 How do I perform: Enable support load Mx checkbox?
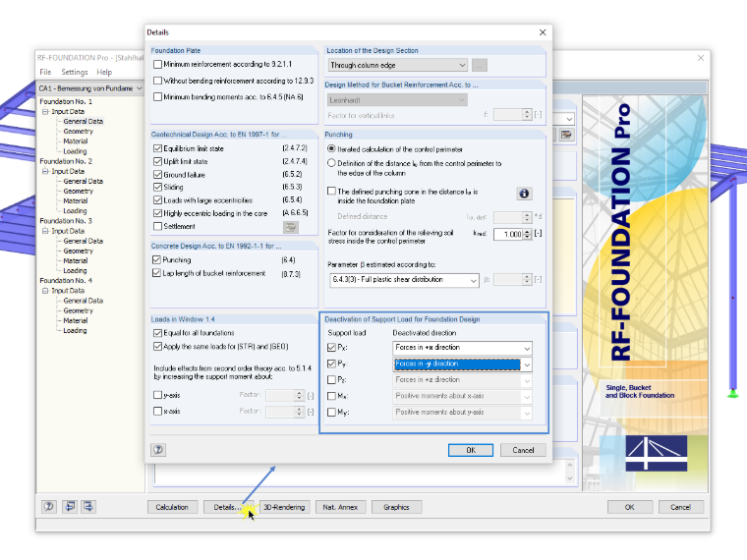pos(331,396)
